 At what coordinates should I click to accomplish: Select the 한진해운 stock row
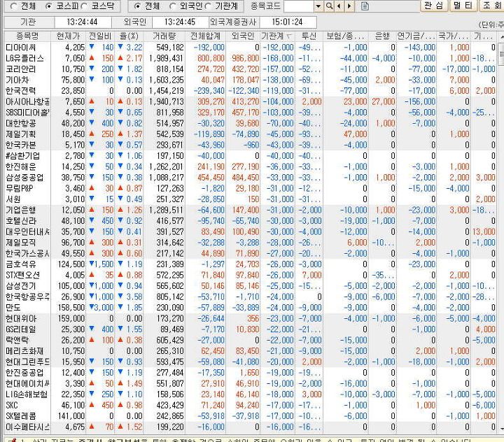(x=251, y=166)
